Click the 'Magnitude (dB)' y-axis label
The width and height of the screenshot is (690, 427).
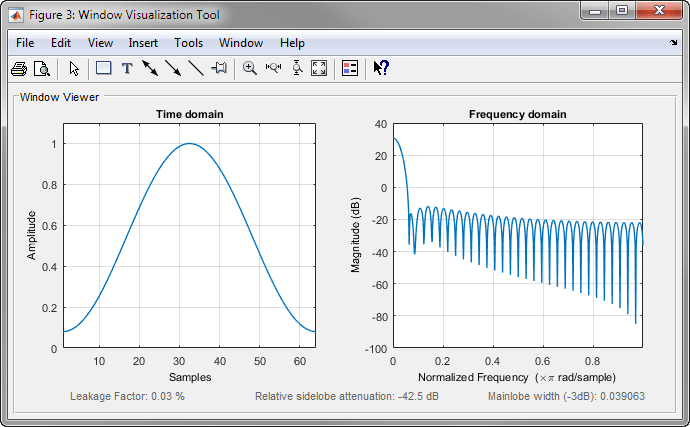[356, 235]
